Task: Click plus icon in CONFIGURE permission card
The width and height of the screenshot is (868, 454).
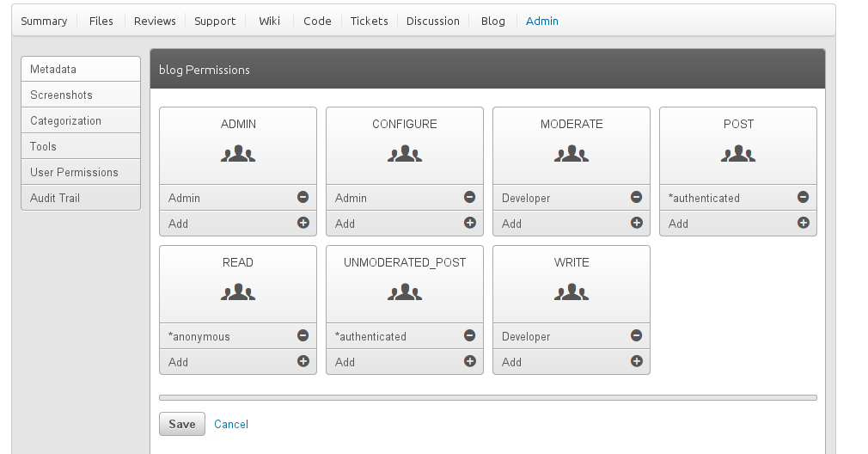Action: (470, 223)
